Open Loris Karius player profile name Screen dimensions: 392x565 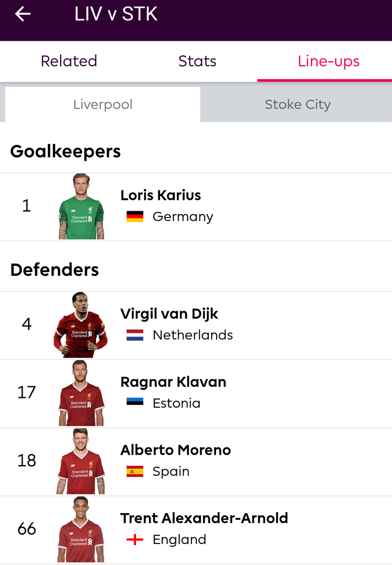(160, 195)
